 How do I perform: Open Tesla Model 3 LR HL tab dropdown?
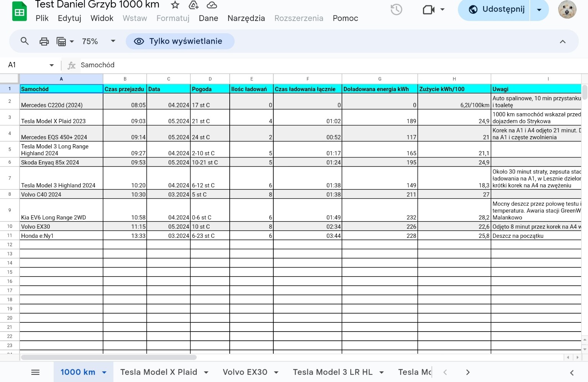pos(381,372)
